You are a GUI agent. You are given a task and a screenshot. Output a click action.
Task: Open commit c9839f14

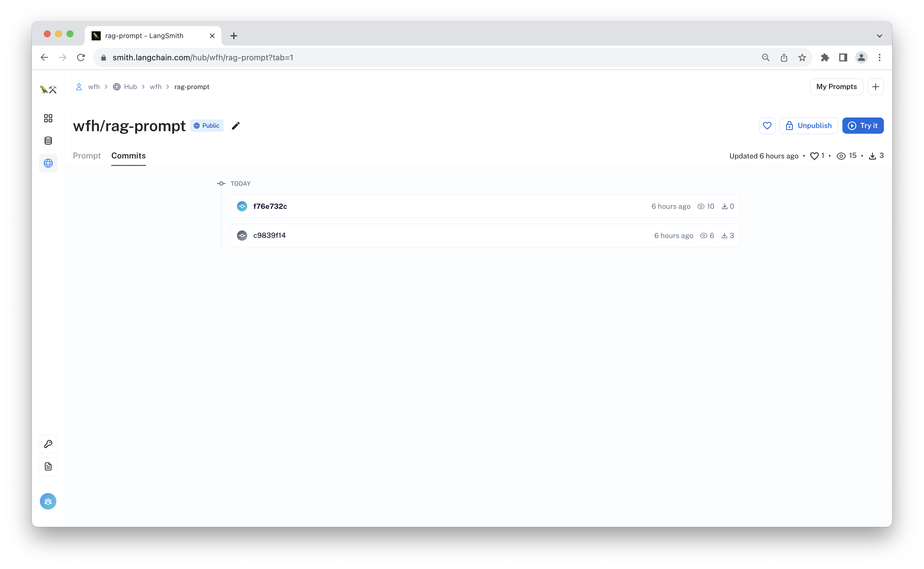(485, 236)
